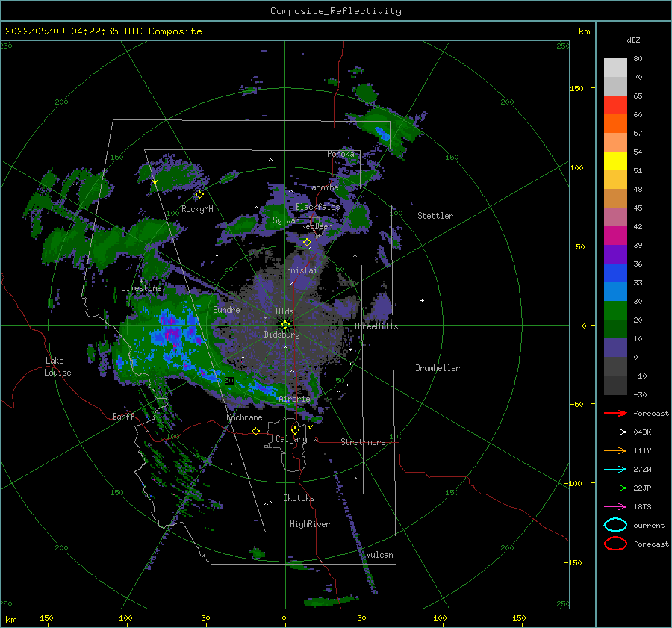
Task: Select the red 60-65 dBZ swatch
Action: click(615, 105)
